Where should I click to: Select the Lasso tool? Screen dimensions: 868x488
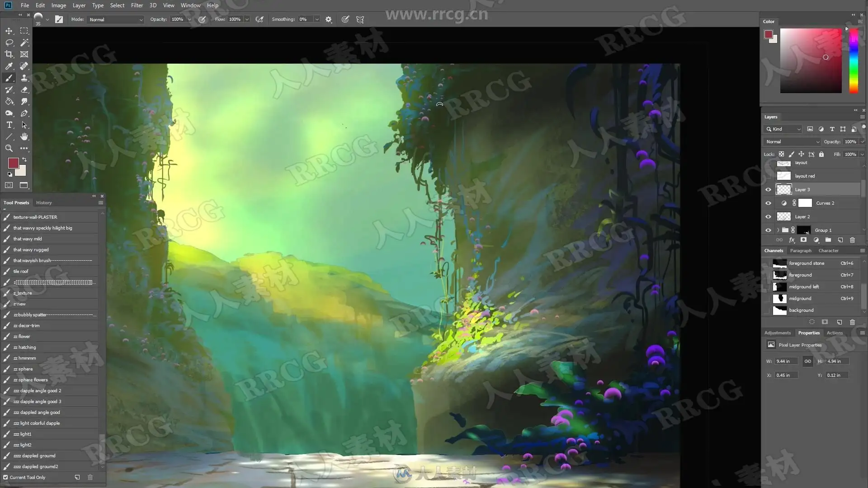click(x=9, y=42)
